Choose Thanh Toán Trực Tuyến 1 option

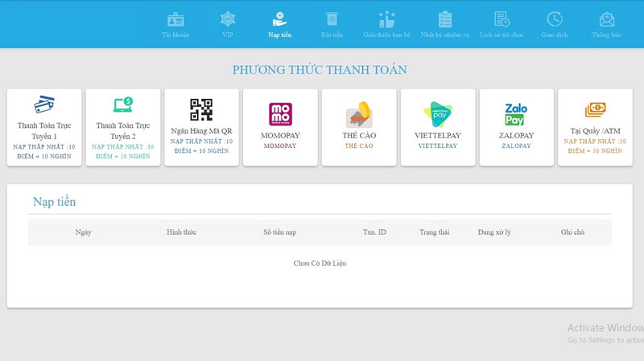coord(44,127)
